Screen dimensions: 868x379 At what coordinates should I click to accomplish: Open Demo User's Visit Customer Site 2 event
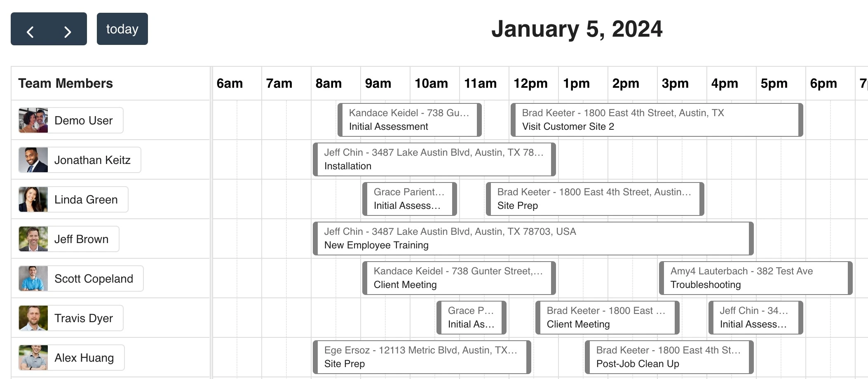(x=656, y=120)
